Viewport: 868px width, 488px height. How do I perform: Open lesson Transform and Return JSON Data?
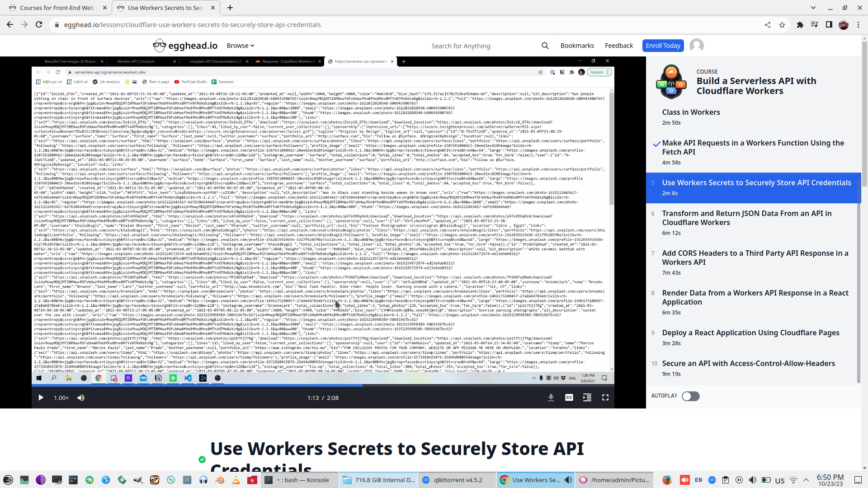[x=746, y=218]
